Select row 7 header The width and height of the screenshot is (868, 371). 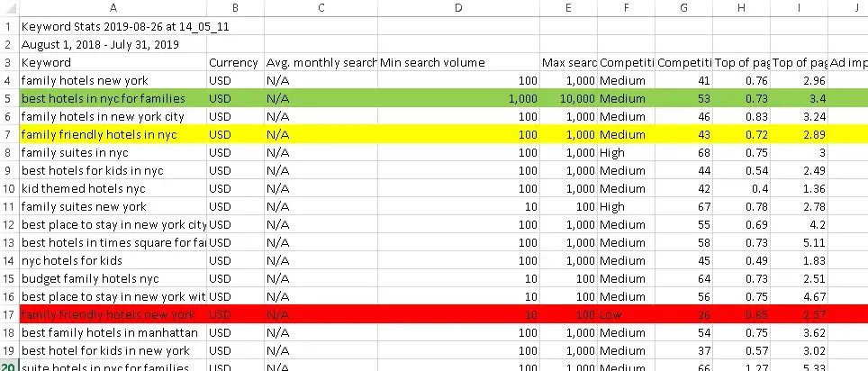point(9,134)
